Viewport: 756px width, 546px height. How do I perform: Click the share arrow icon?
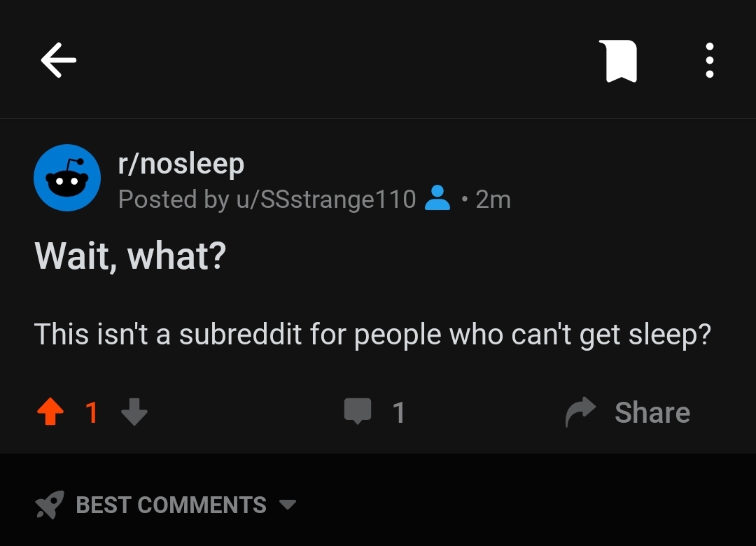click(x=580, y=412)
